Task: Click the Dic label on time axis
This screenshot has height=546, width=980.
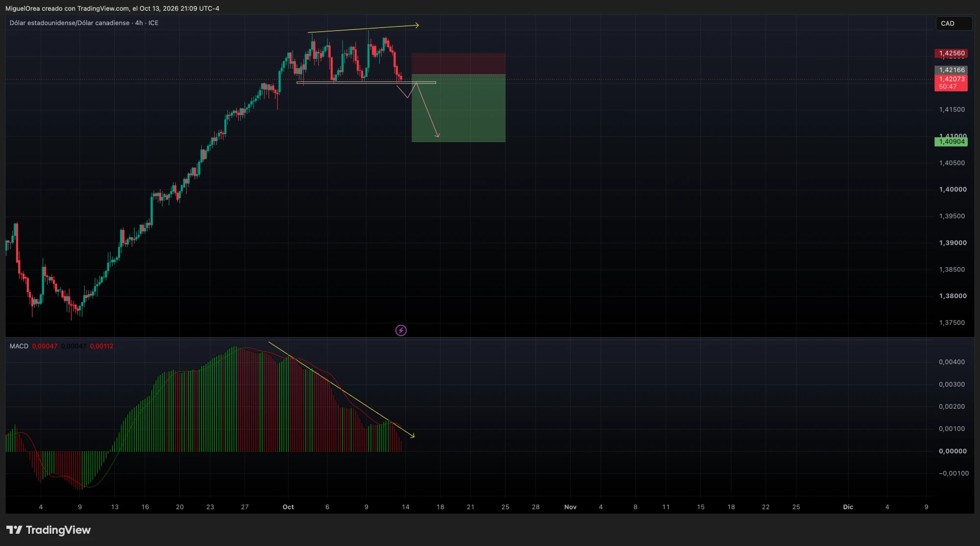Action: tap(848, 507)
